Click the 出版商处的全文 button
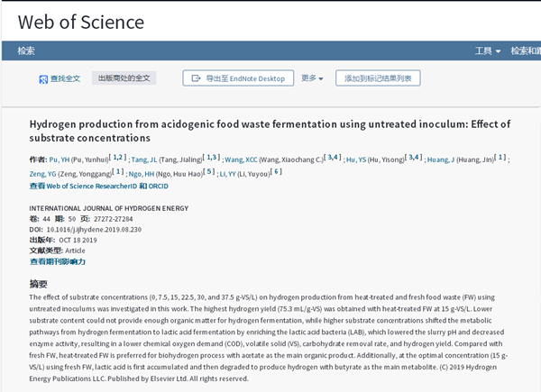The width and height of the screenshot is (541, 392). (124, 78)
